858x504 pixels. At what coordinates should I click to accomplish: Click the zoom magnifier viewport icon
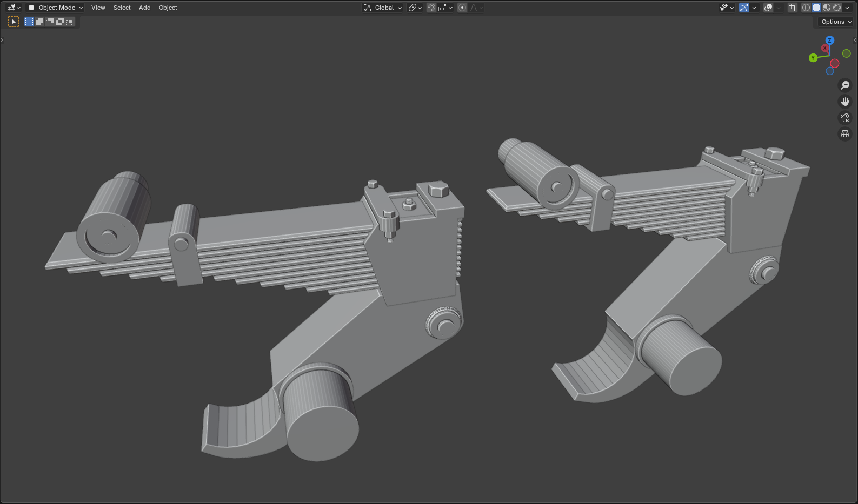[844, 85]
